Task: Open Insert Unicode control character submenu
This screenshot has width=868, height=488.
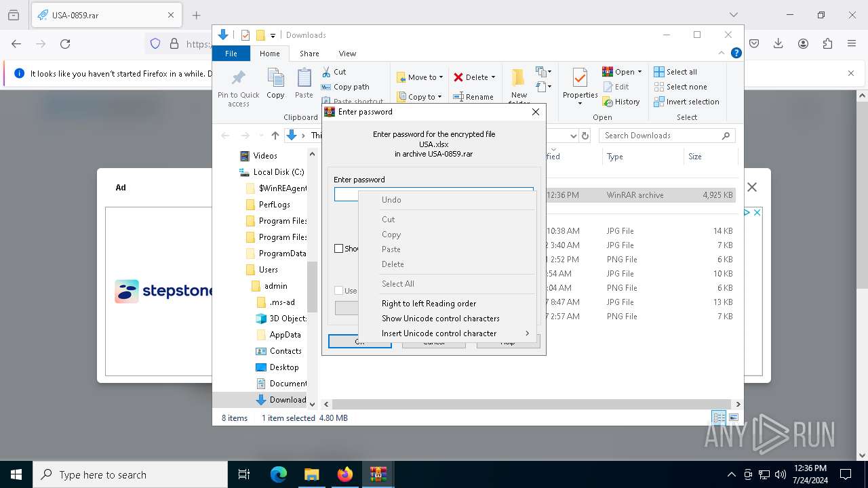Action: [x=448, y=333]
